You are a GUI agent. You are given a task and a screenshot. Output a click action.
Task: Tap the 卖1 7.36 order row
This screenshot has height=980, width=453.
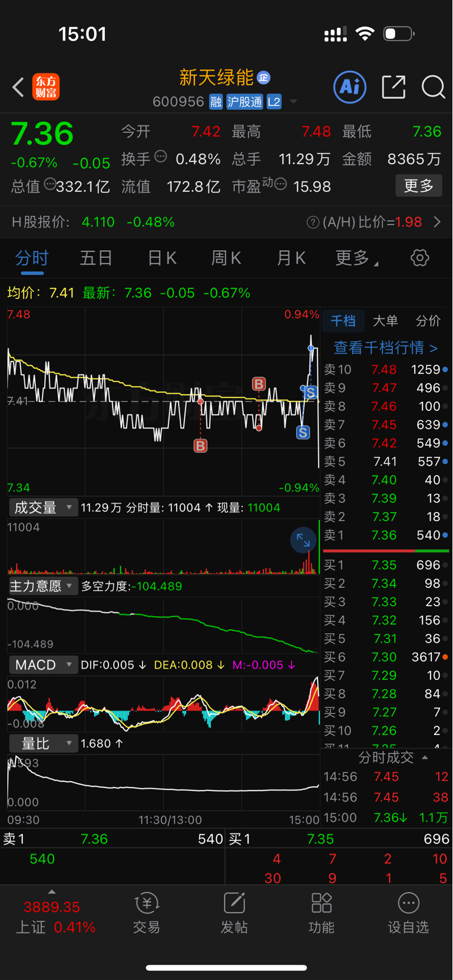pyautogui.click(x=386, y=535)
